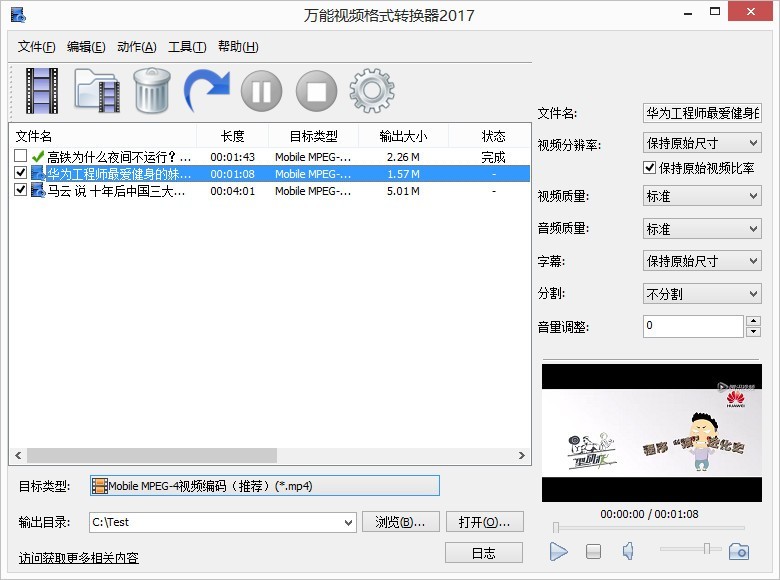Click the 00:04:01 duration cell
780x580 pixels.
[232, 191]
